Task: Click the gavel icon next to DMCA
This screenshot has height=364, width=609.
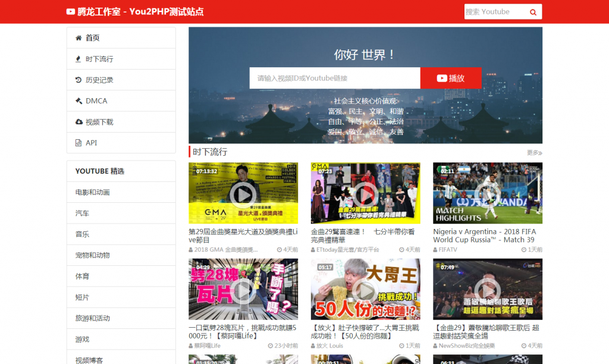Action: pos(78,101)
